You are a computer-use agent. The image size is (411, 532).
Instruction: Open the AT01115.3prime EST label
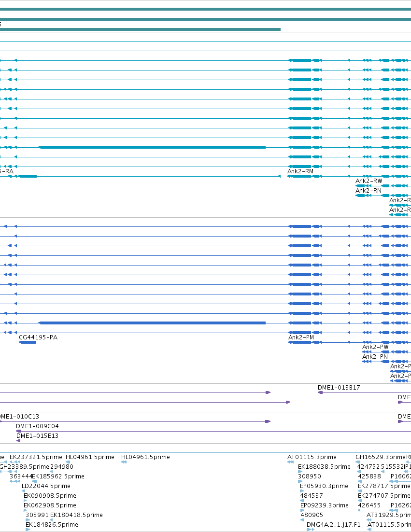[312, 457]
